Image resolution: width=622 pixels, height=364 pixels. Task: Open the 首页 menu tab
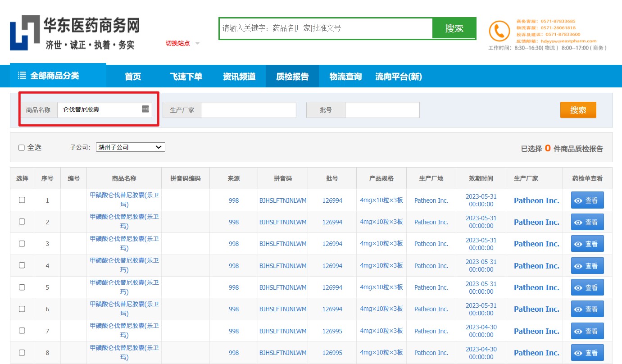tap(133, 77)
